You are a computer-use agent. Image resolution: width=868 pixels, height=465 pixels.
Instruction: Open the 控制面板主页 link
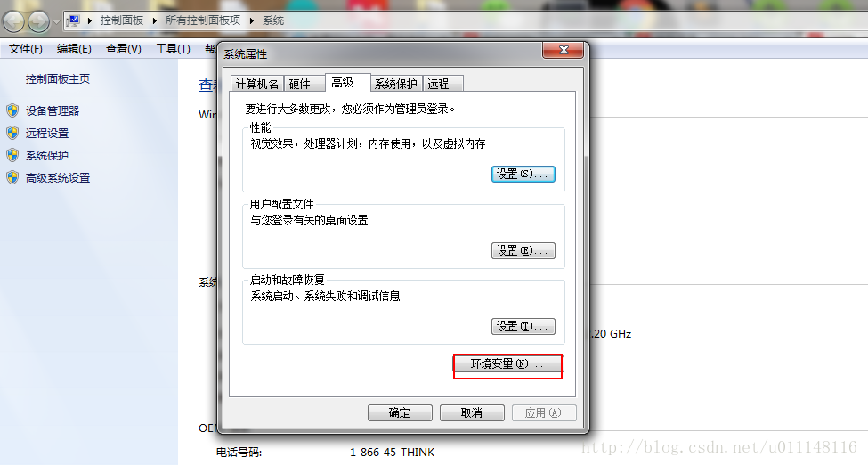pyautogui.click(x=58, y=79)
